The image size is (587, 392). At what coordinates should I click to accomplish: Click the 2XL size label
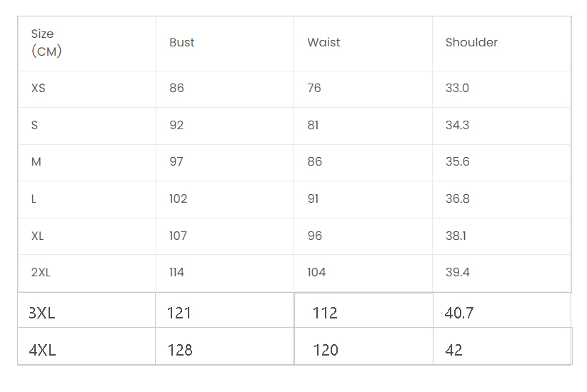point(41,273)
